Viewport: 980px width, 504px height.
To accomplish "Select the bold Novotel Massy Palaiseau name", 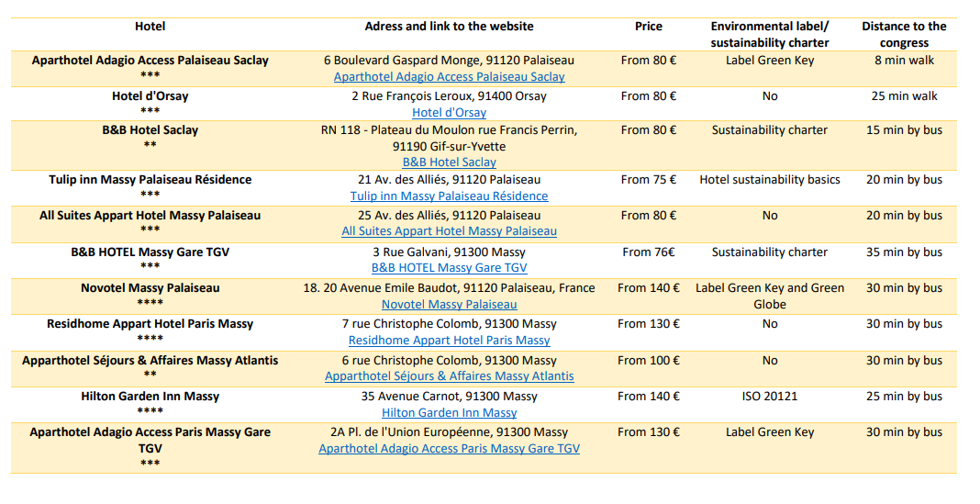I will (150, 288).
